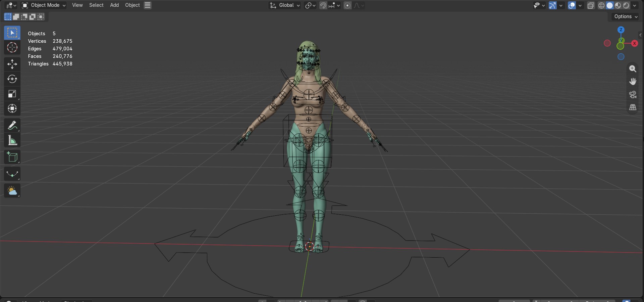The image size is (644, 302).
Task: Choose the first selection mode icon (new set)
Action: coord(8,16)
